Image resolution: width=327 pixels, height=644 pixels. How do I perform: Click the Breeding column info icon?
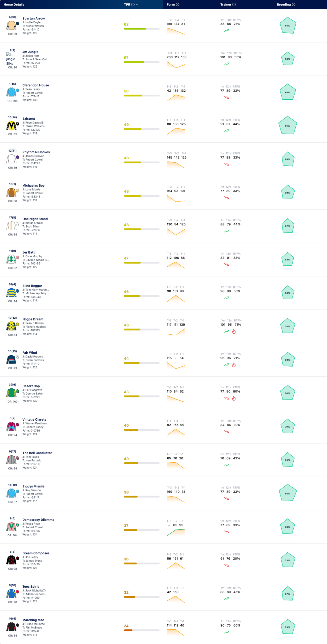pyautogui.click(x=294, y=5)
